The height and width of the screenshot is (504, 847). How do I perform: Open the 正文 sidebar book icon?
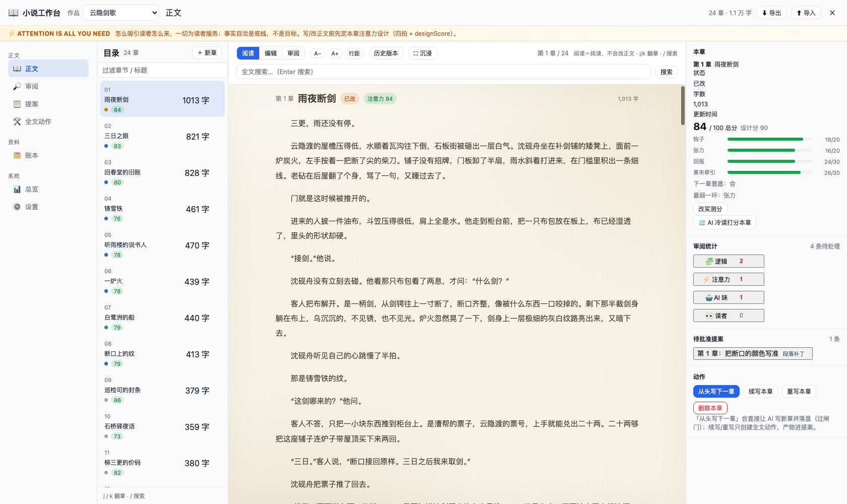pyautogui.click(x=17, y=69)
